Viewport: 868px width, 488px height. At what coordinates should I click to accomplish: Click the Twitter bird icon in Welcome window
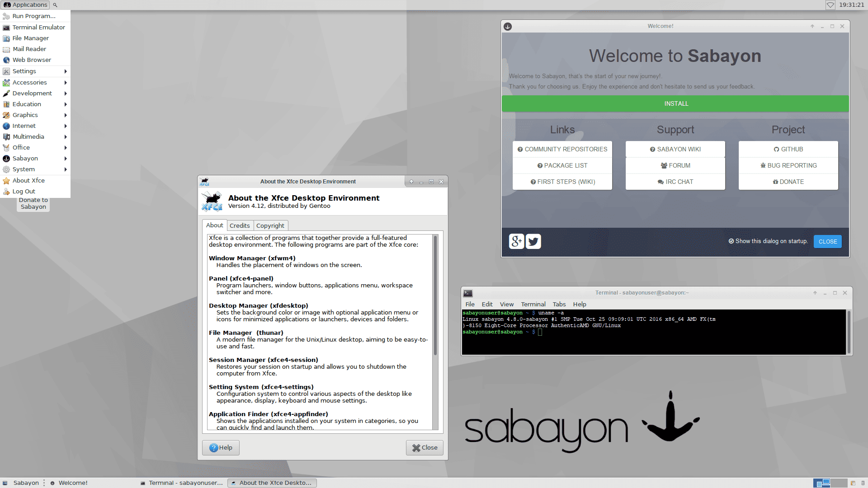pyautogui.click(x=533, y=241)
